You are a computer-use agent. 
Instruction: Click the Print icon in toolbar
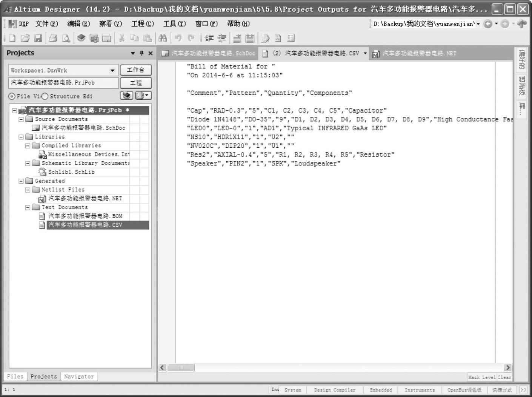pos(53,38)
